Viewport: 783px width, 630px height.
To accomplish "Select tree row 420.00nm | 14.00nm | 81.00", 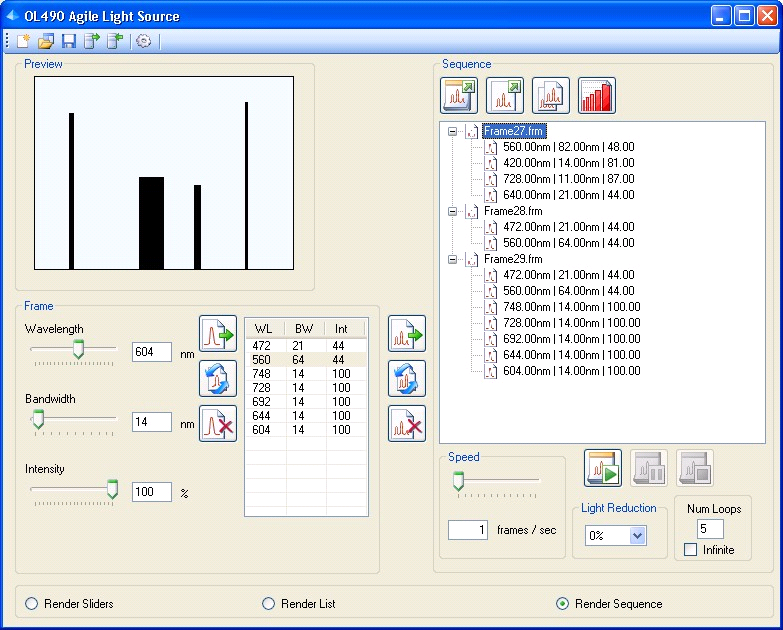I will tap(569, 163).
